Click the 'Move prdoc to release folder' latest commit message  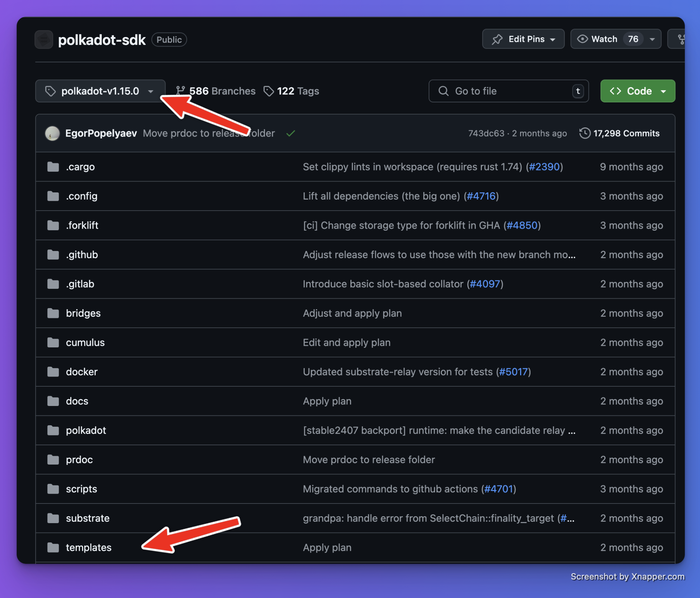coord(209,133)
